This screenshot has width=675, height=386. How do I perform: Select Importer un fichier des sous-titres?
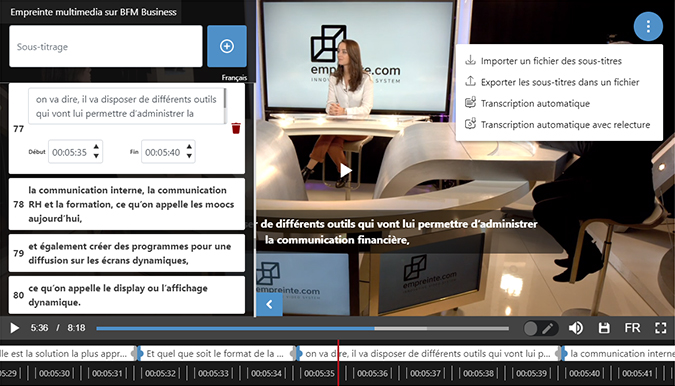551,61
